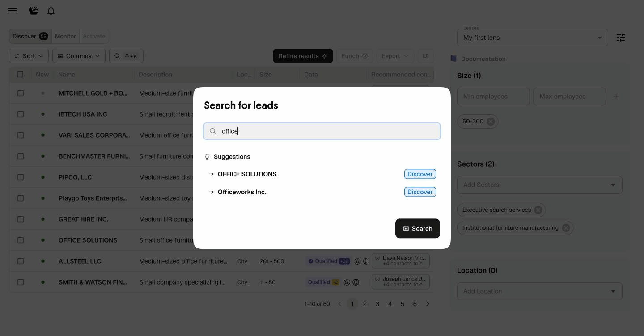Switch to the Monitor tab
This screenshot has width=644, height=336.
pyautogui.click(x=65, y=36)
